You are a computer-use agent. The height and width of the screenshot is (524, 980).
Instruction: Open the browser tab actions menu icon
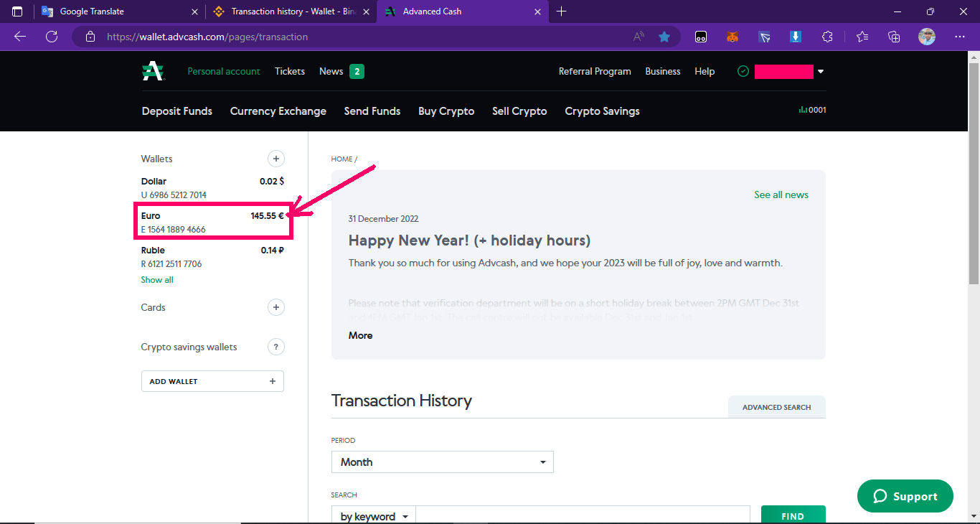pyautogui.click(x=17, y=11)
